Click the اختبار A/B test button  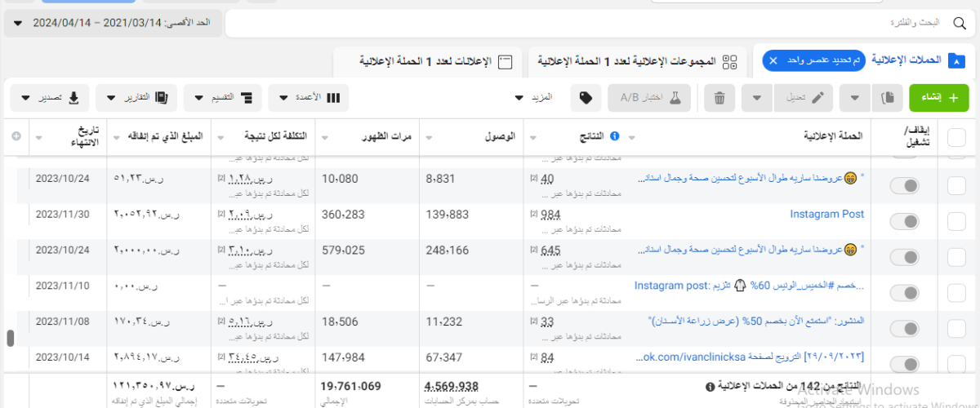649,98
